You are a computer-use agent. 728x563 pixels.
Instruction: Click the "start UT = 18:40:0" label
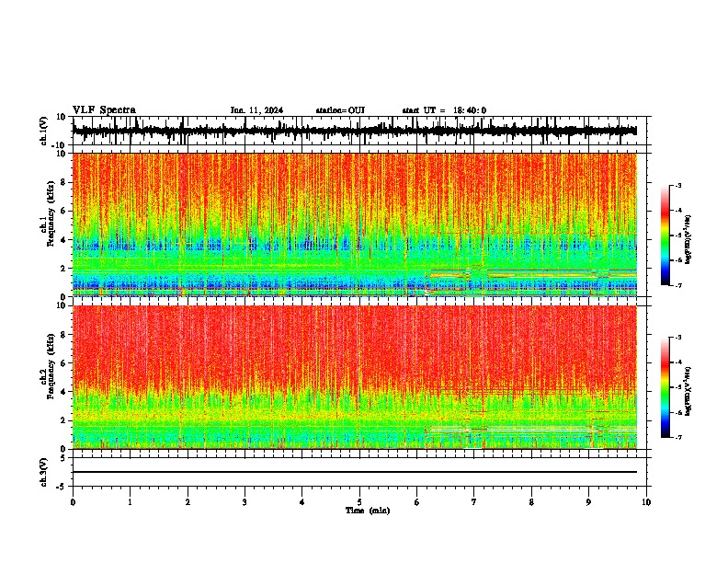point(444,110)
